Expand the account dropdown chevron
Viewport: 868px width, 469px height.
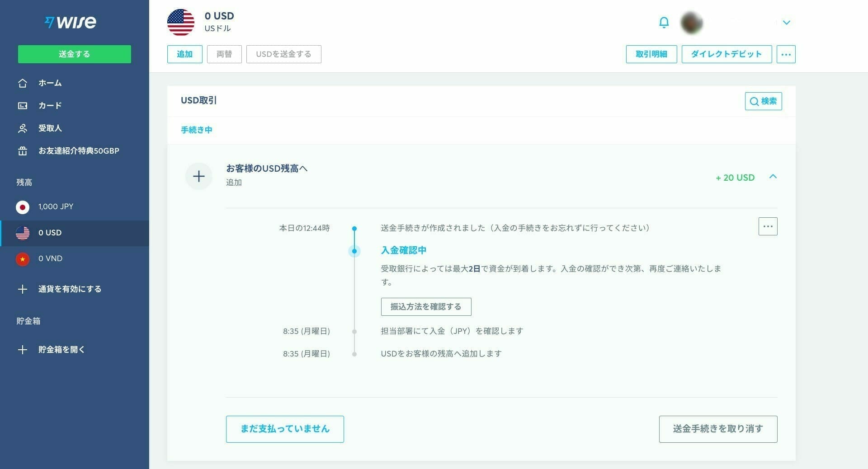coord(787,23)
